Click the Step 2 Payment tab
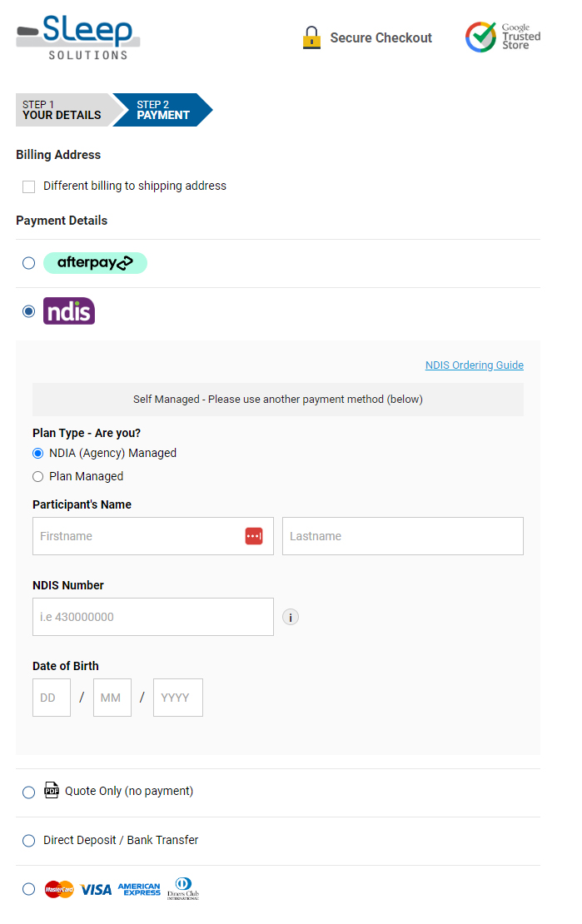Viewport: 582px width, 924px height. (x=162, y=110)
